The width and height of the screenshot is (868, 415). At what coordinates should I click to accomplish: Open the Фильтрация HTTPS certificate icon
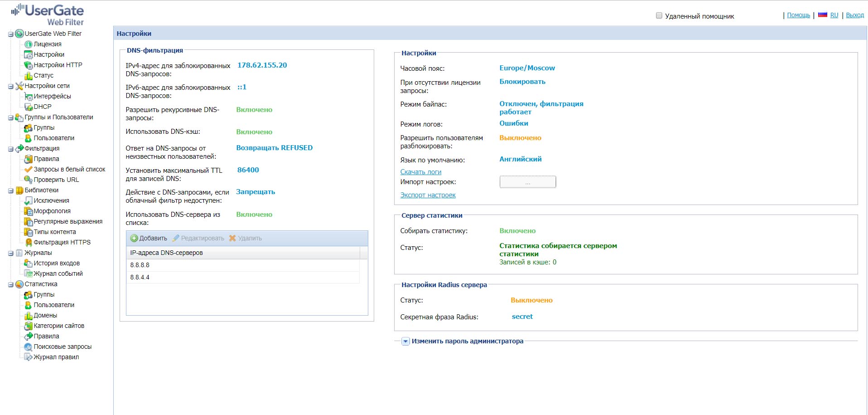coord(29,242)
